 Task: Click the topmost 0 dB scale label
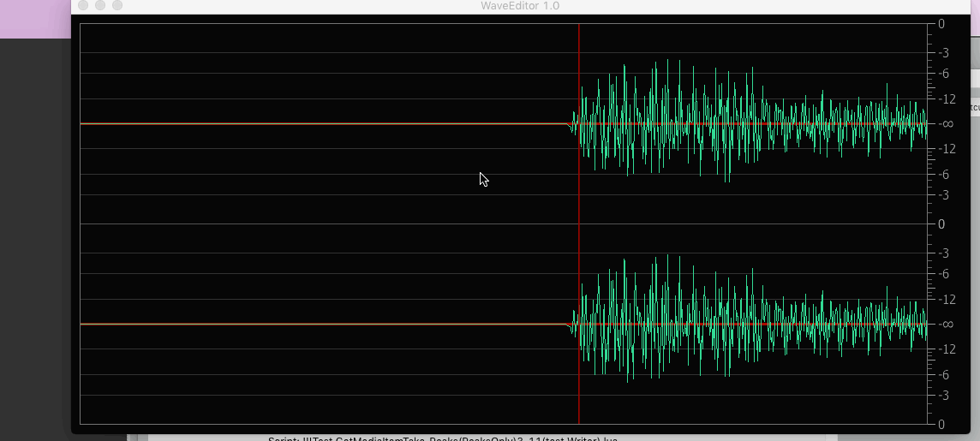tap(941, 24)
